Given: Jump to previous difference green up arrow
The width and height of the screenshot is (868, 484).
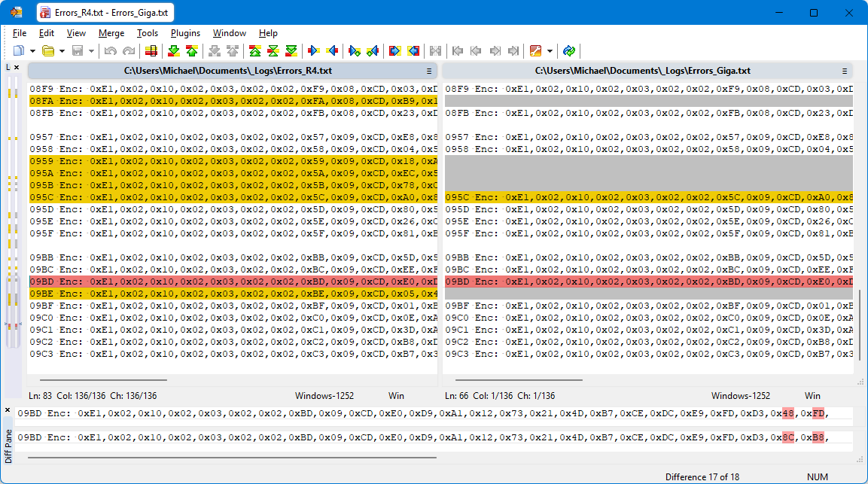Looking at the screenshot, I should pyautogui.click(x=192, y=51).
